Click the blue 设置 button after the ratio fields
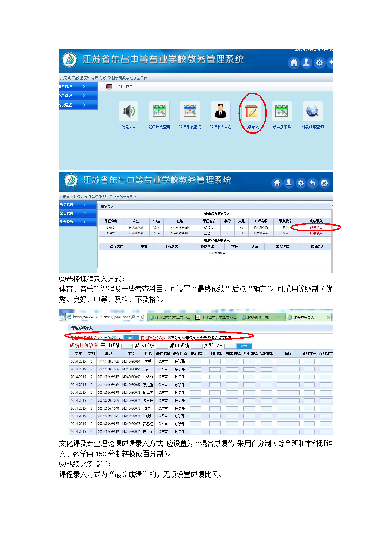This screenshot has height=555, width=392. point(244,346)
